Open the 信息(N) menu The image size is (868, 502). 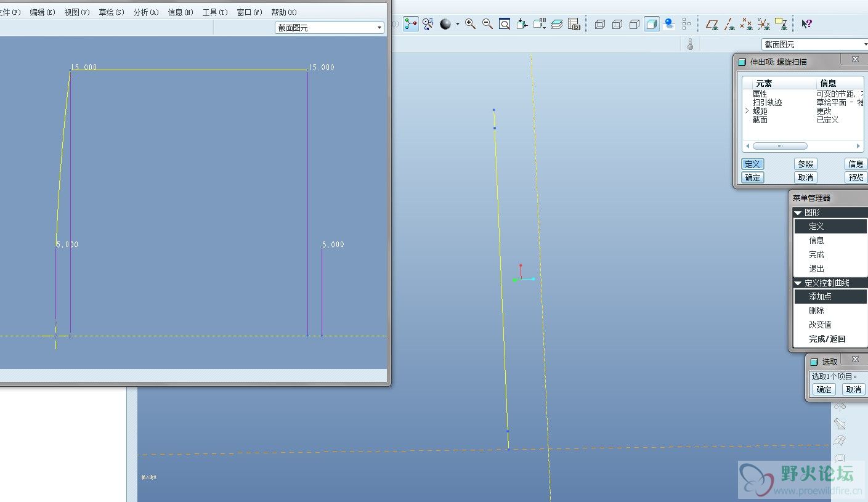coord(180,12)
